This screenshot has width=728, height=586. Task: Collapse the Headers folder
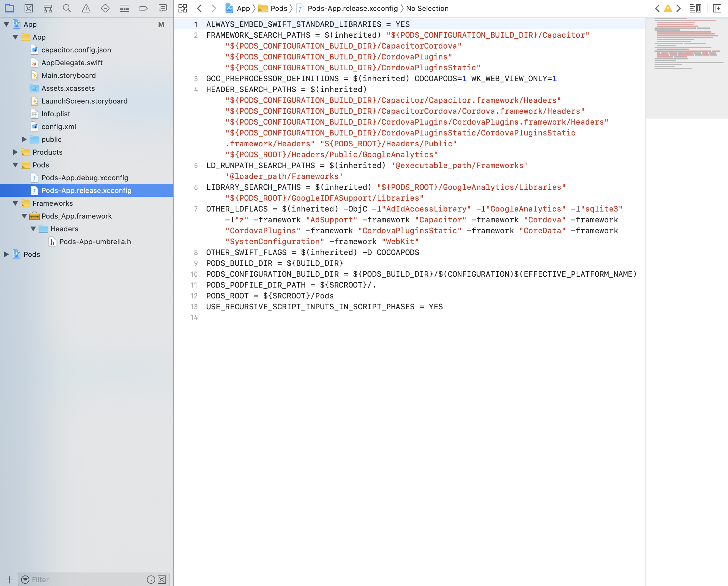(x=33, y=229)
